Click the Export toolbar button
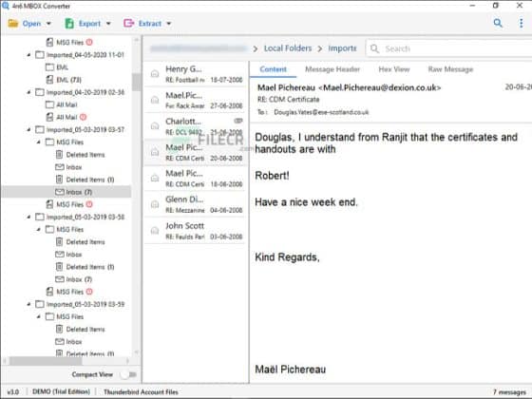 84,24
